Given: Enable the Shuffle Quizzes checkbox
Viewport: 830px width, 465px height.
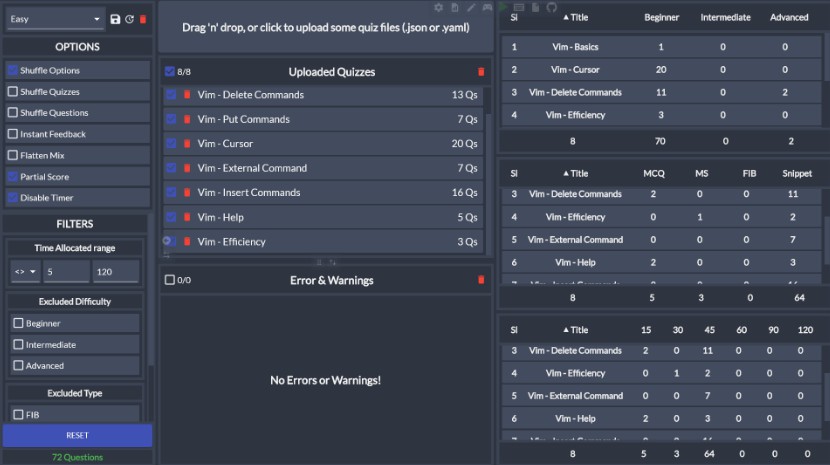Looking at the screenshot, I should coord(13,92).
